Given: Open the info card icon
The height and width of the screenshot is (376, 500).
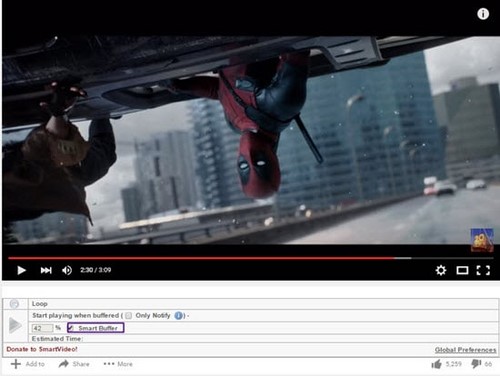Looking at the screenshot, I should (x=483, y=14).
